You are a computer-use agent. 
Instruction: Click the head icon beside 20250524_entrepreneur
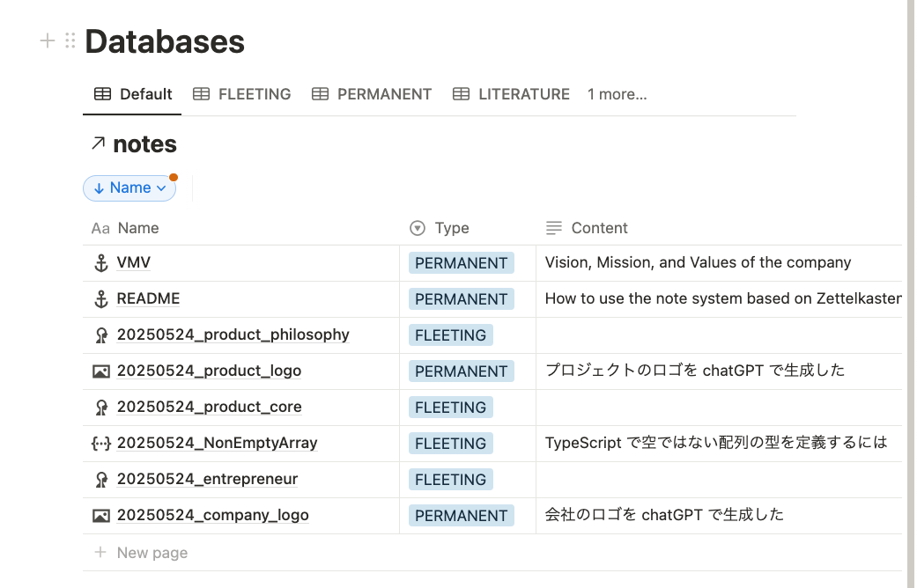tap(100, 480)
